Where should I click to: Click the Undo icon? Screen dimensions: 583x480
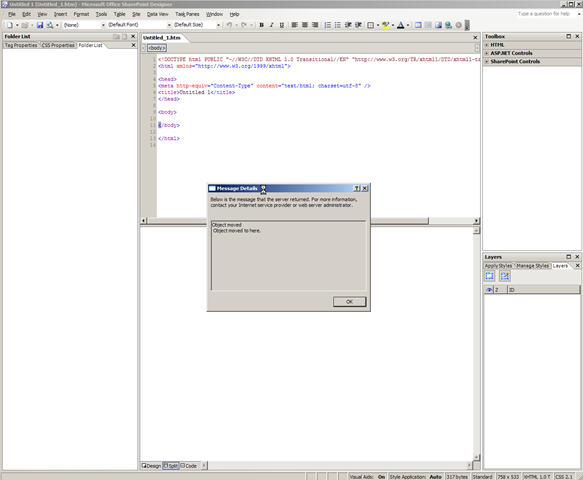pyautogui.click(x=229, y=25)
